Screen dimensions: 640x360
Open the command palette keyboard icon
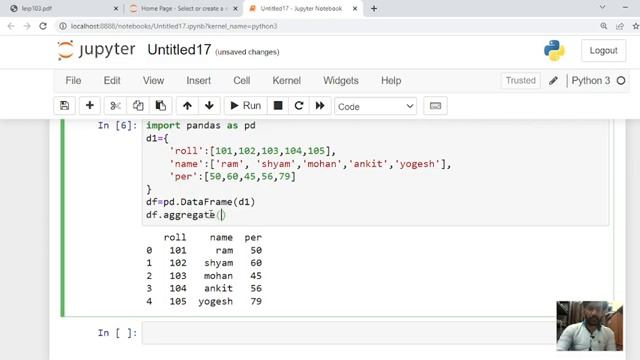point(436,106)
